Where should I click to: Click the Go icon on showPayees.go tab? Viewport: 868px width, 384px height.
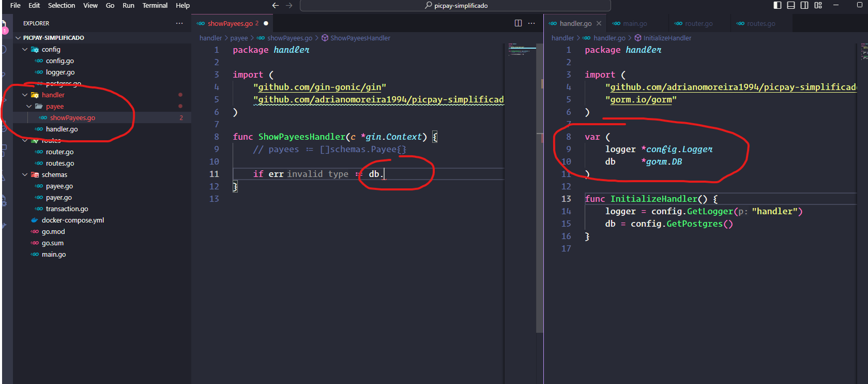click(x=201, y=23)
